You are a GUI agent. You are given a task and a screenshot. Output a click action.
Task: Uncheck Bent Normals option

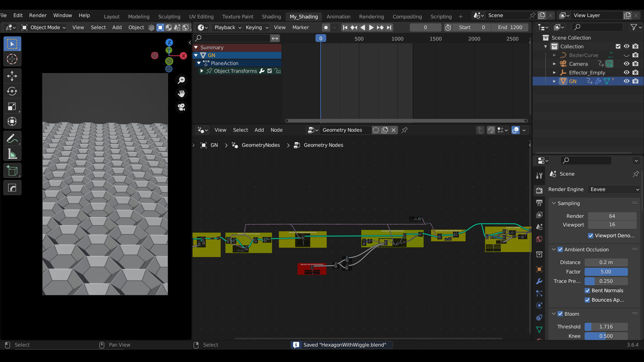587,291
